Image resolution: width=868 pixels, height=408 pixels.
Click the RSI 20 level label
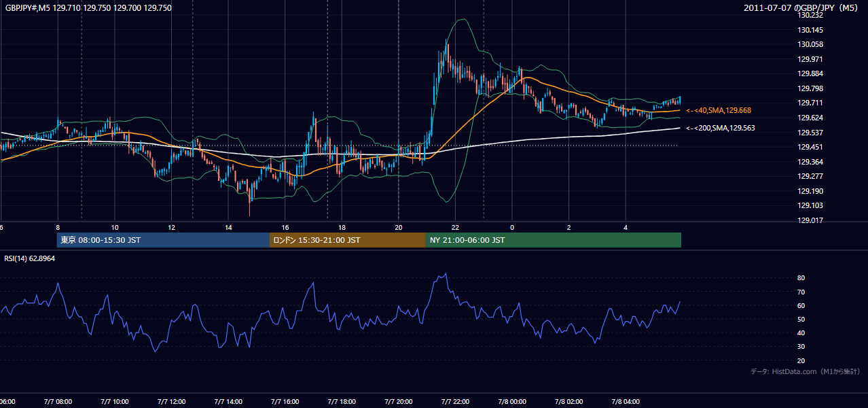[x=801, y=361]
